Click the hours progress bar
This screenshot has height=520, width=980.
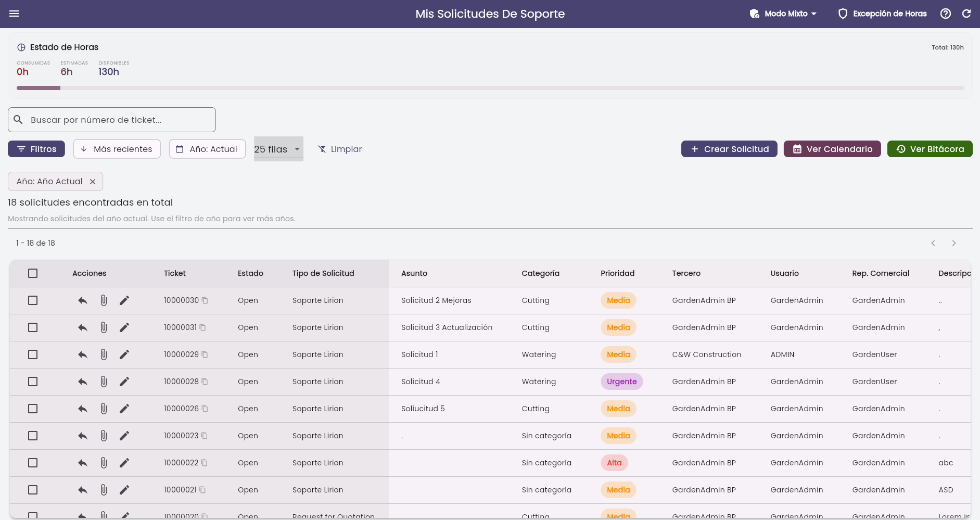point(490,88)
